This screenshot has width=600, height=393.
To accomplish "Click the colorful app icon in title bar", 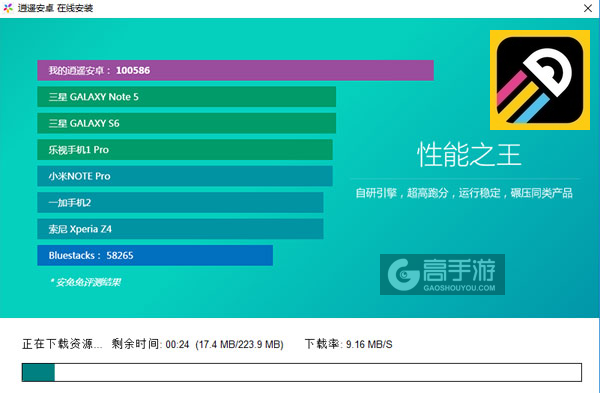I will click(x=8, y=8).
